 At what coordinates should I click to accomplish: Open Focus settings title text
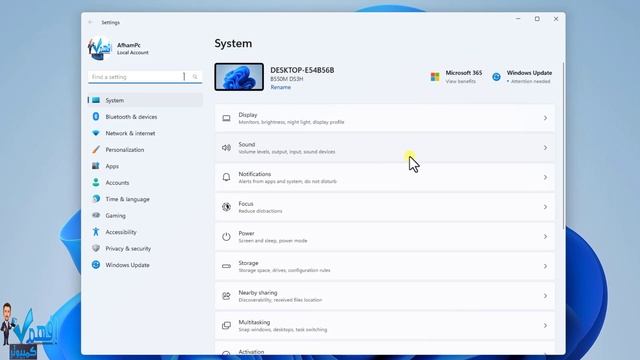(246, 204)
